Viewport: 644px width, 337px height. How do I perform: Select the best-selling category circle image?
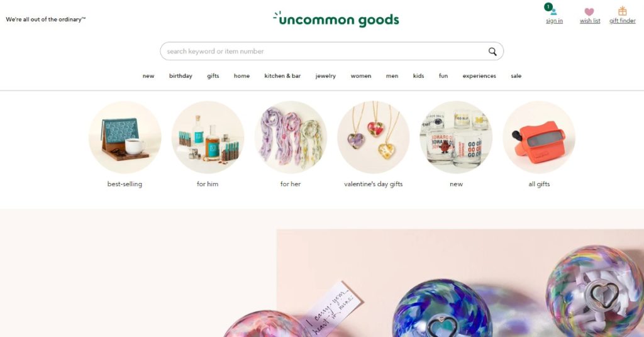coord(125,137)
